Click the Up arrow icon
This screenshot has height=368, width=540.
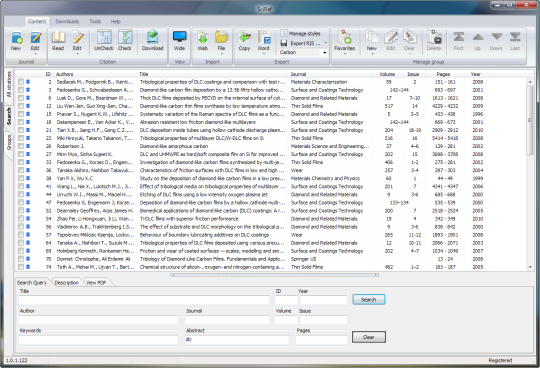coord(477,37)
